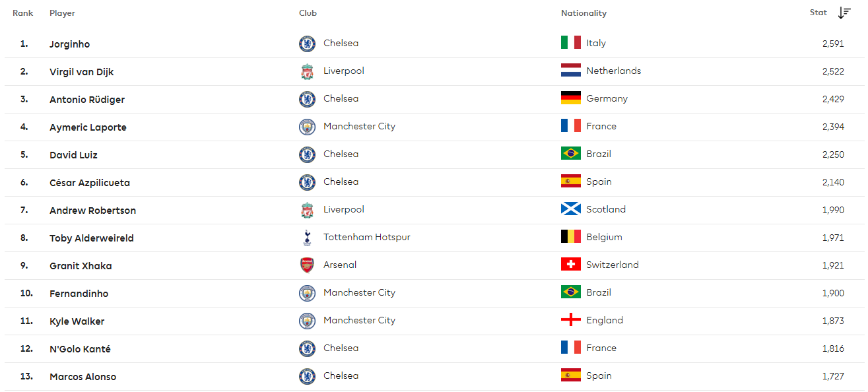Click the Netherlands flag icon
868x392 pixels.
click(571, 71)
